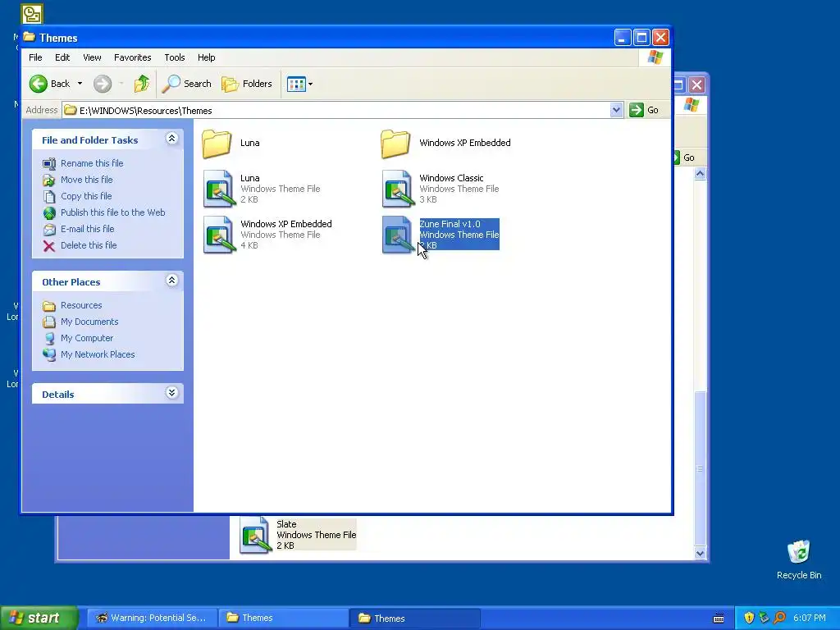Open the Back history dropdown arrow
Screen dimensions: 840x630
click(80, 84)
